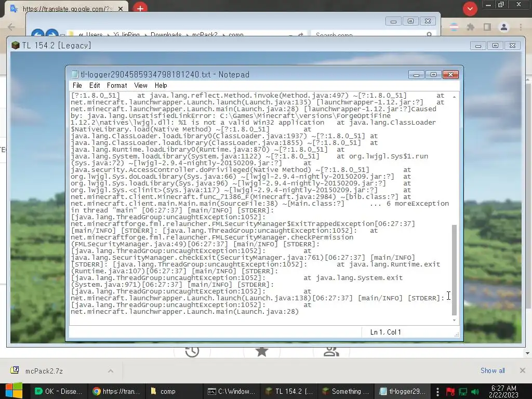Screen dimensions: 532x399
Task: Open the browser profile avatar
Action: [504, 27]
